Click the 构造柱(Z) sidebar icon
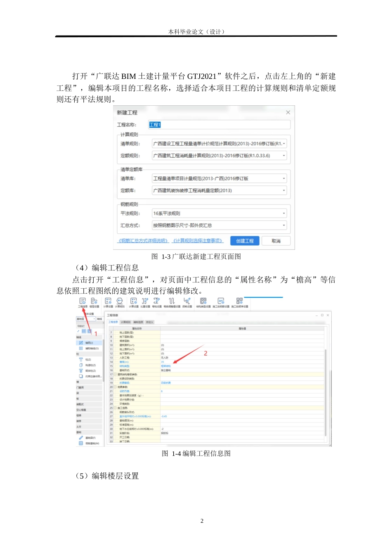392x555 pixels. [x=91, y=365]
